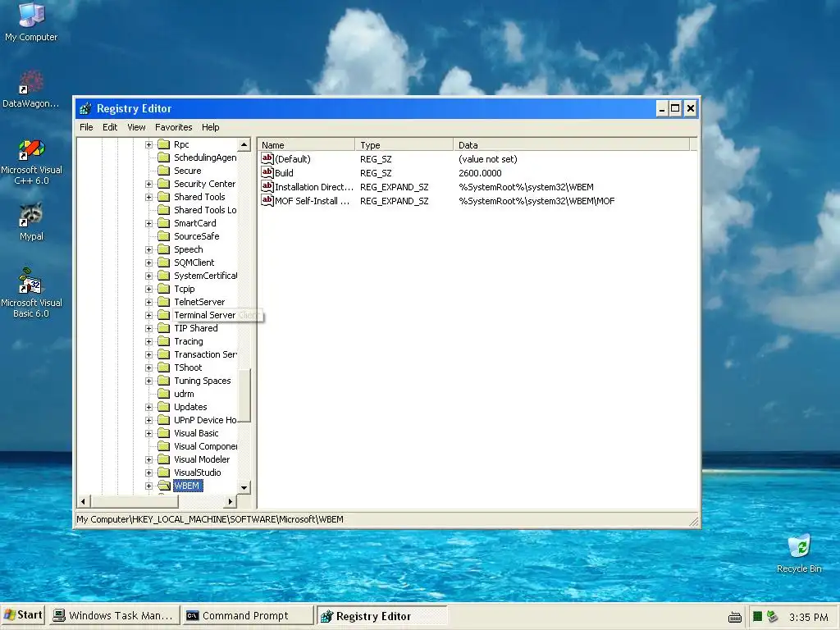Click the (Default) value string icon
Image resolution: width=840 pixels, height=630 pixels.
(x=267, y=158)
